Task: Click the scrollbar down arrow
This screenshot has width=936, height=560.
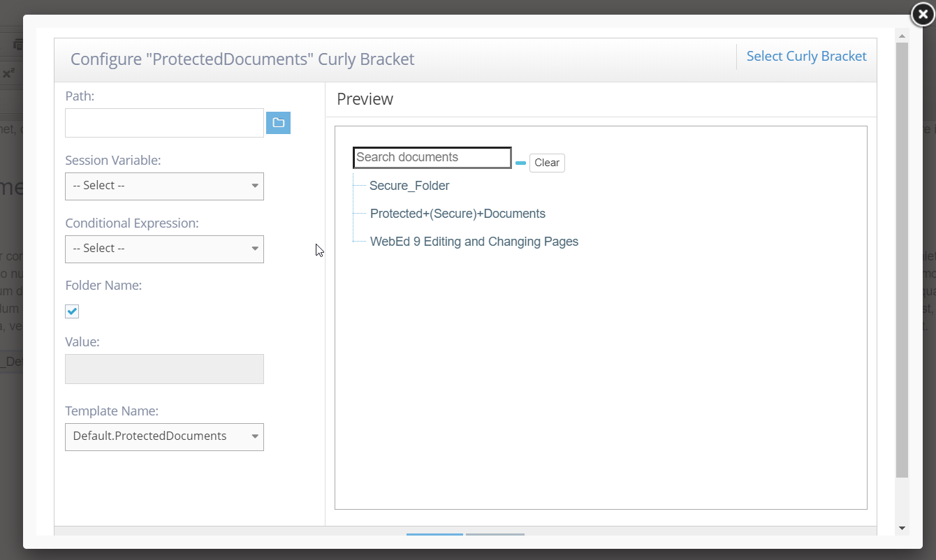Action: pos(902,529)
